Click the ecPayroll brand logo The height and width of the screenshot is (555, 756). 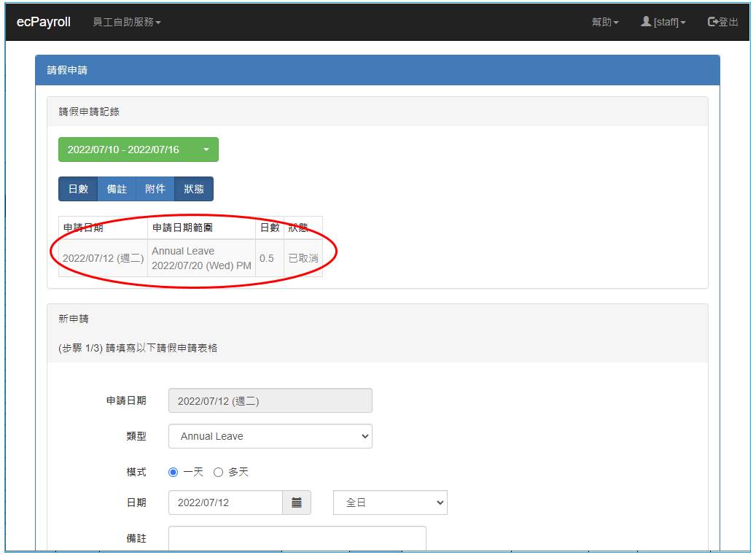coord(44,22)
